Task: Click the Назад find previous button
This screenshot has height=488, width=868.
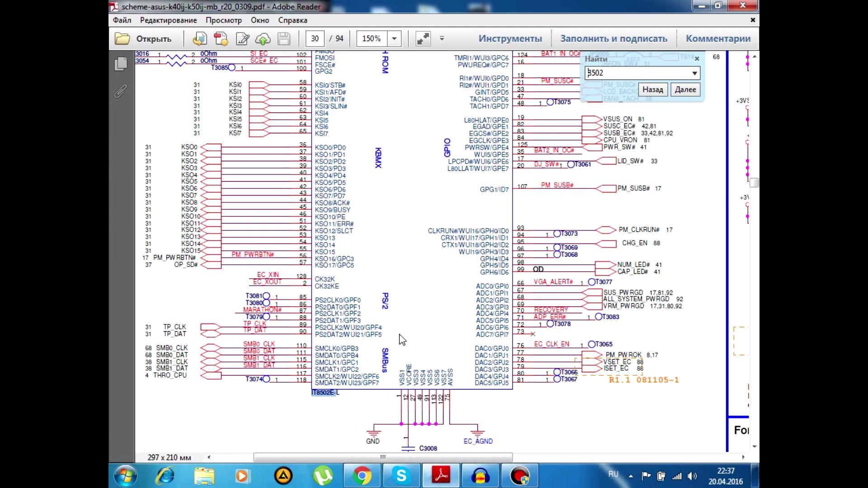Action: (x=653, y=89)
